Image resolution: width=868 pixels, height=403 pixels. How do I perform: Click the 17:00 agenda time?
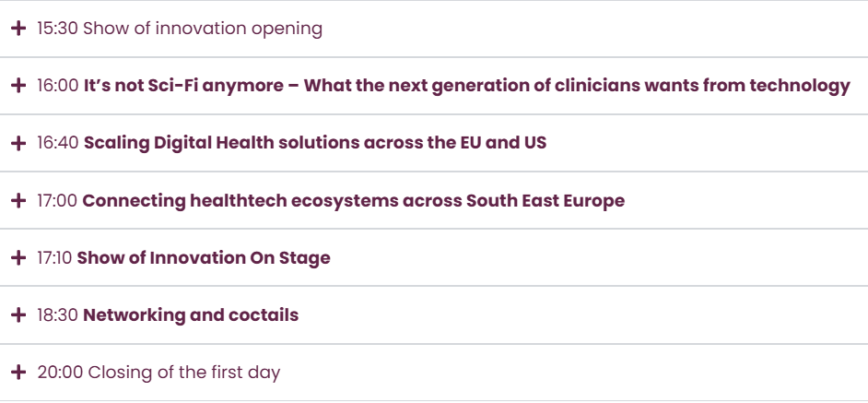coord(57,200)
